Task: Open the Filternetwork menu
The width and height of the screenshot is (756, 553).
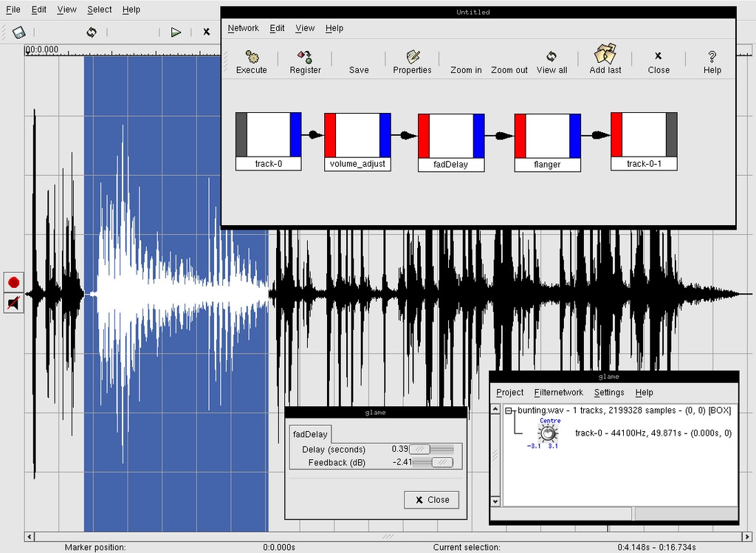Action: pyautogui.click(x=558, y=393)
